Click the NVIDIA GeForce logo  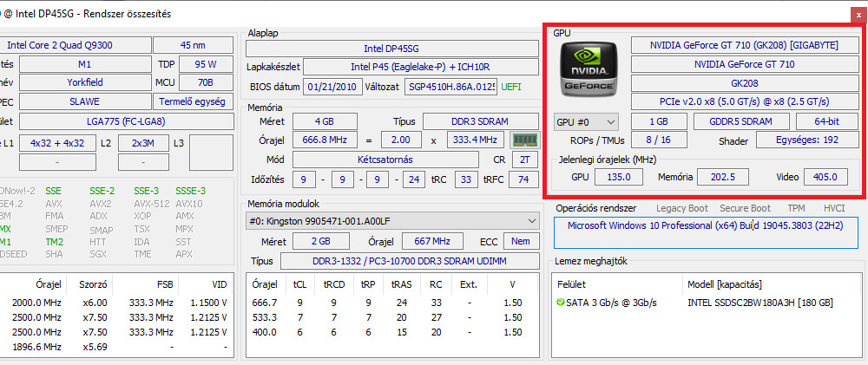589,68
